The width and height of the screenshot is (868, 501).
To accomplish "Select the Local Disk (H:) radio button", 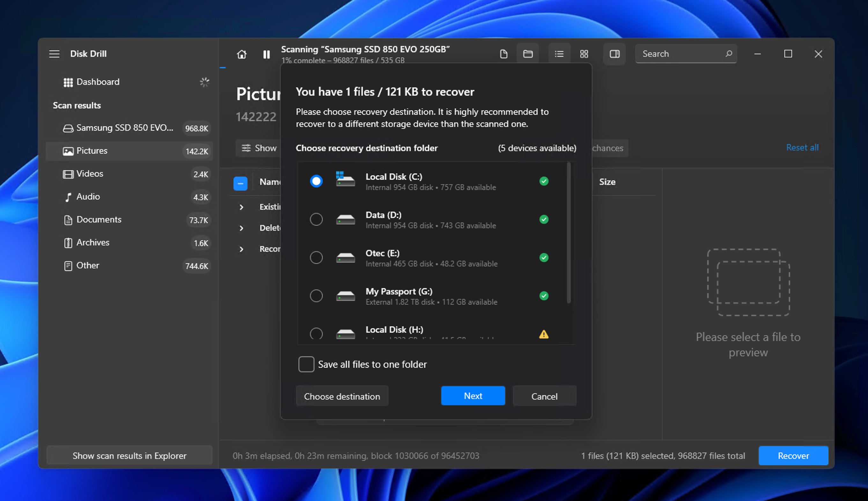I will click(316, 333).
